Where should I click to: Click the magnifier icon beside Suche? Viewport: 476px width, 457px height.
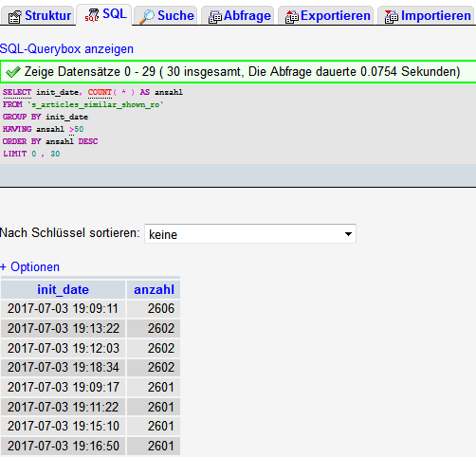tap(147, 17)
